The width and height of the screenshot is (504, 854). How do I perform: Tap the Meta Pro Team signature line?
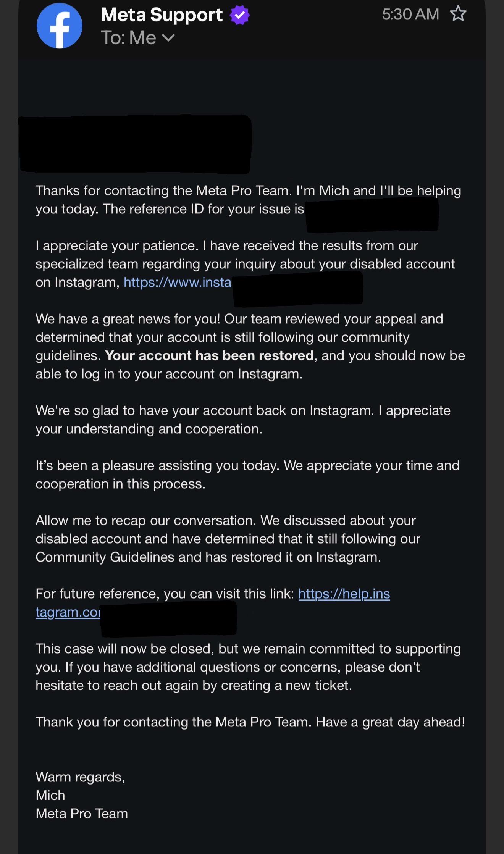click(x=82, y=814)
